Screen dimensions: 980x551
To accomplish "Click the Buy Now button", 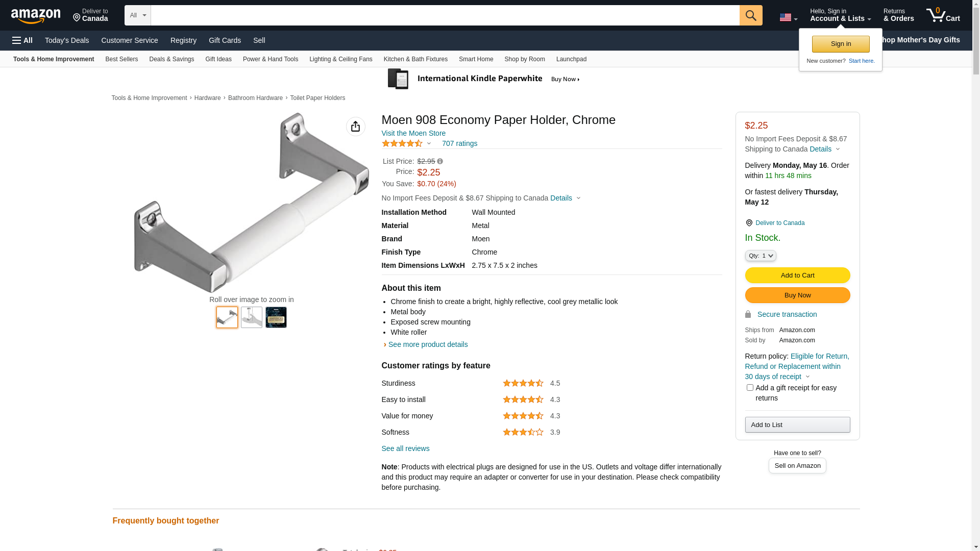I will pyautogui.click(x=797, y=295).
